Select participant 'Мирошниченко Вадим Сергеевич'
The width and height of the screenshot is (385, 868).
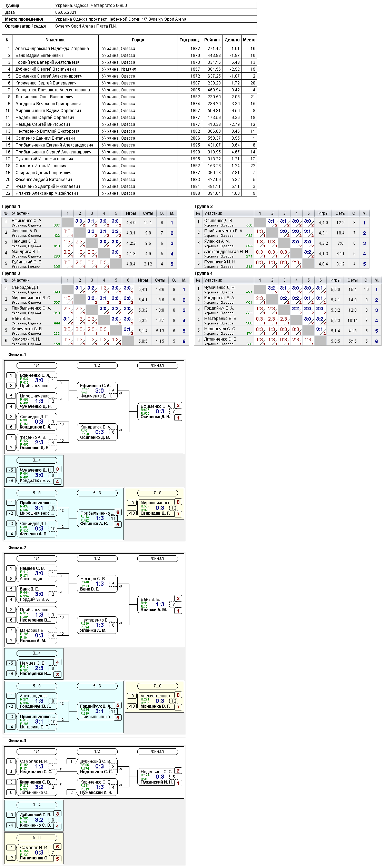coord(48,111)
